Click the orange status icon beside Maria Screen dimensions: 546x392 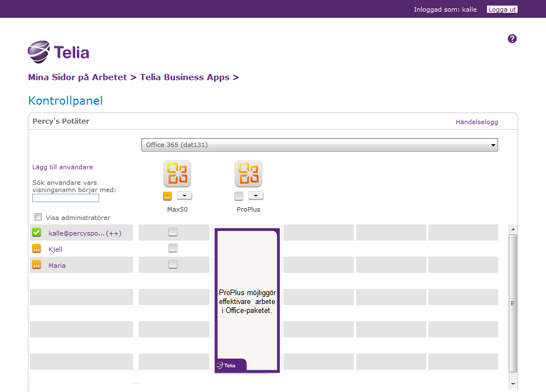[37, 265]
